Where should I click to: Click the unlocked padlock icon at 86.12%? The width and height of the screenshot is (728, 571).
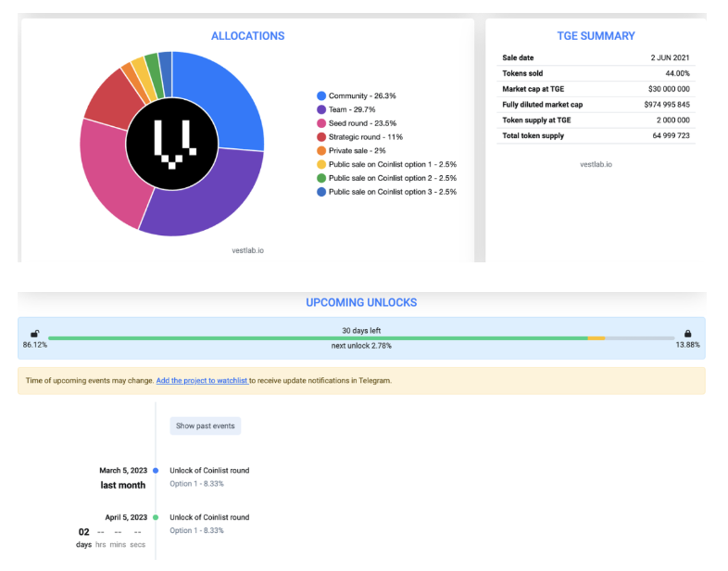coord(34,334)
